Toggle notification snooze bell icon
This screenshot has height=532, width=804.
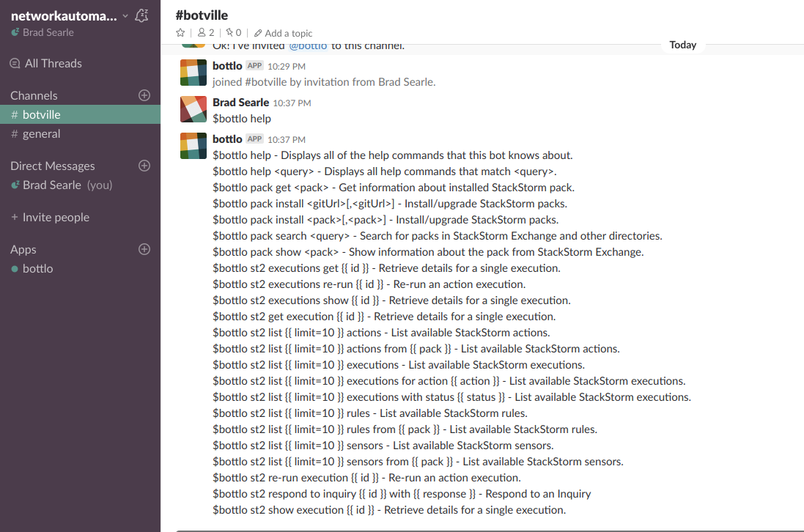pos(142,15)
